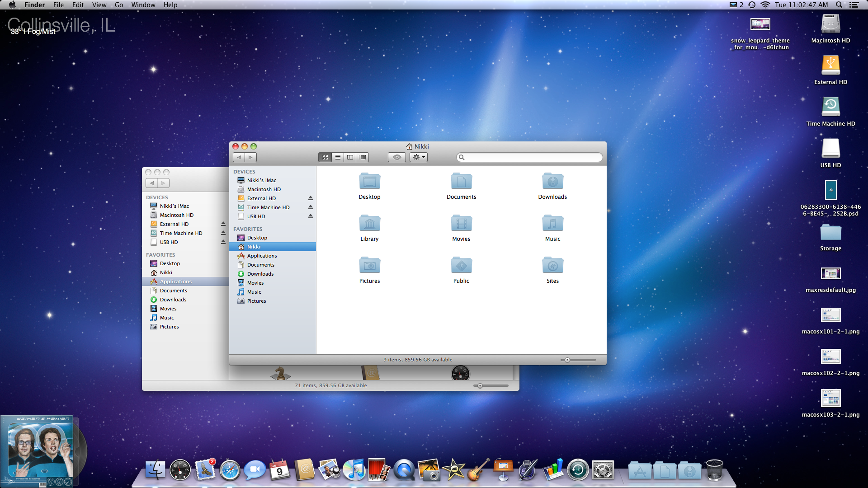
Task: Open the Library folder
Action: click(x=369, y=224)
